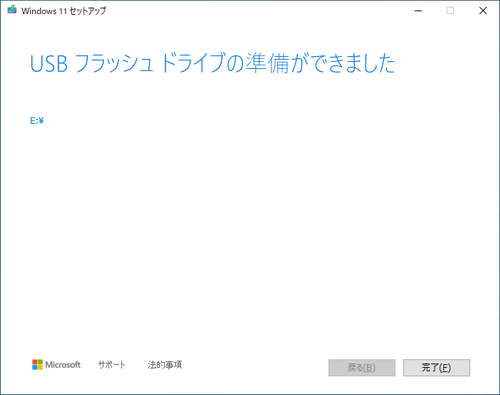Click the green square of the Microsoft logo
500x395 pixels.
point(40,362)
